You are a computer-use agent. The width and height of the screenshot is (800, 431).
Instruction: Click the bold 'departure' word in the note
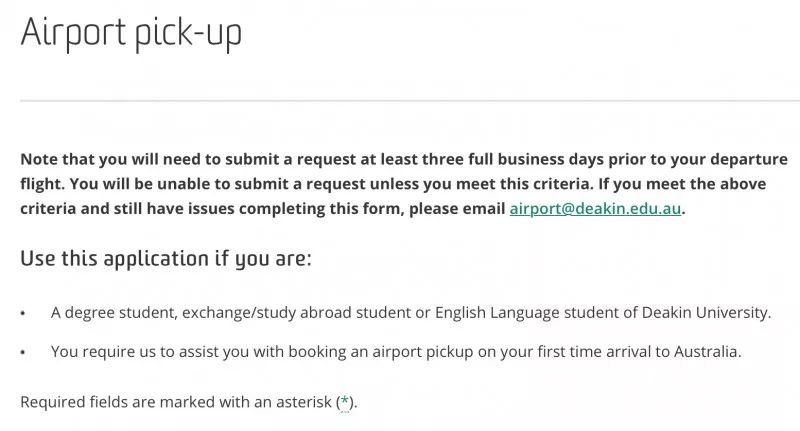749,159
